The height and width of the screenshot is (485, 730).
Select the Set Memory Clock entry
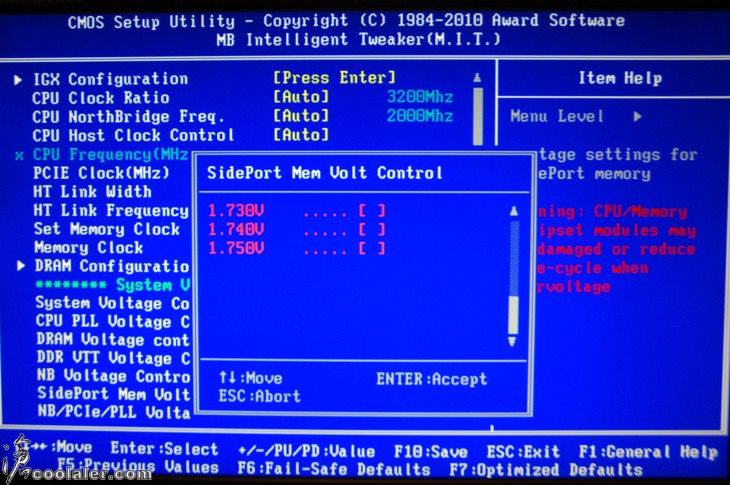[107, 229]
